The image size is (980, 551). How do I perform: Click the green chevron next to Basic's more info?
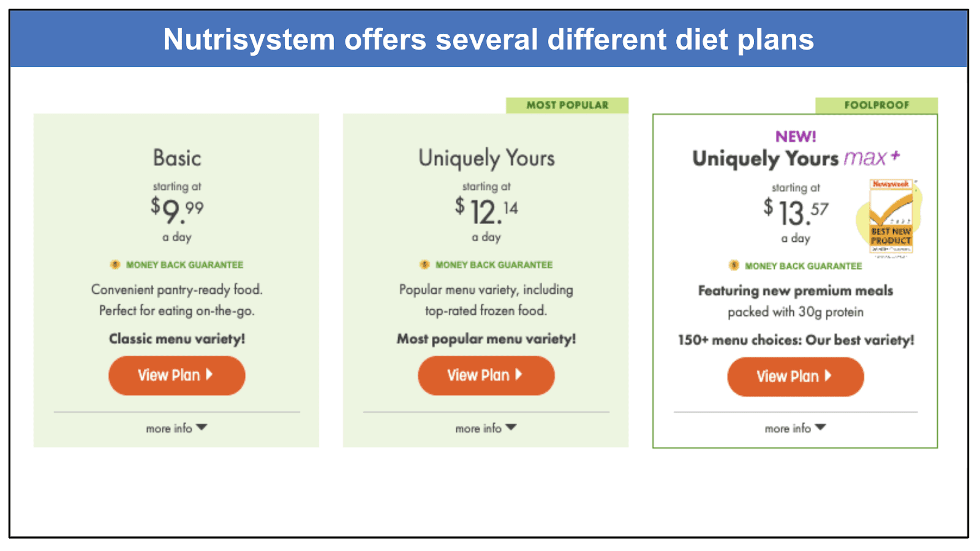(203, 428)
